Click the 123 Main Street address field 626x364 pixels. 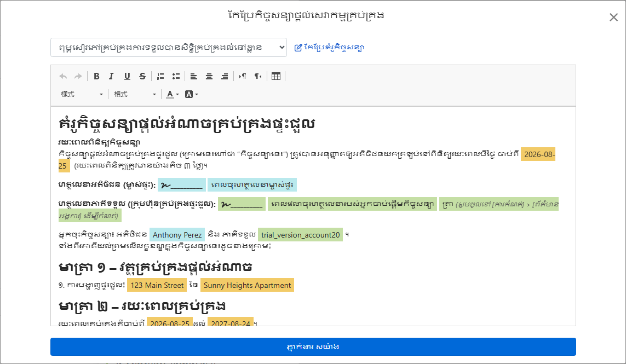(157, 285)
